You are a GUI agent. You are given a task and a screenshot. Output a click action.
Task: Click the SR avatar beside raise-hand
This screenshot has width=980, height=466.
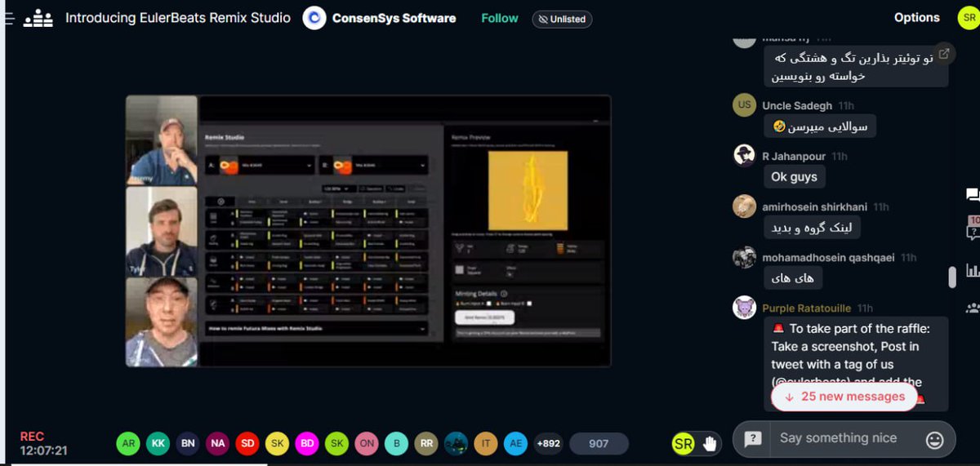pos(684,443)
